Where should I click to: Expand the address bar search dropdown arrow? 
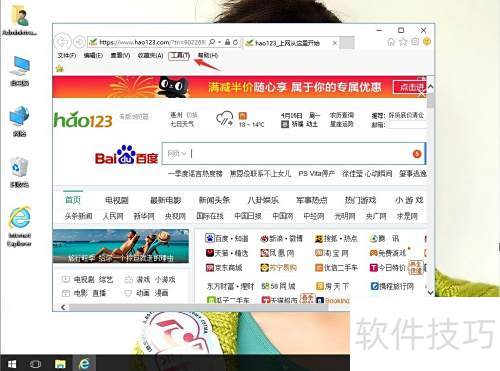pos(220,42)
